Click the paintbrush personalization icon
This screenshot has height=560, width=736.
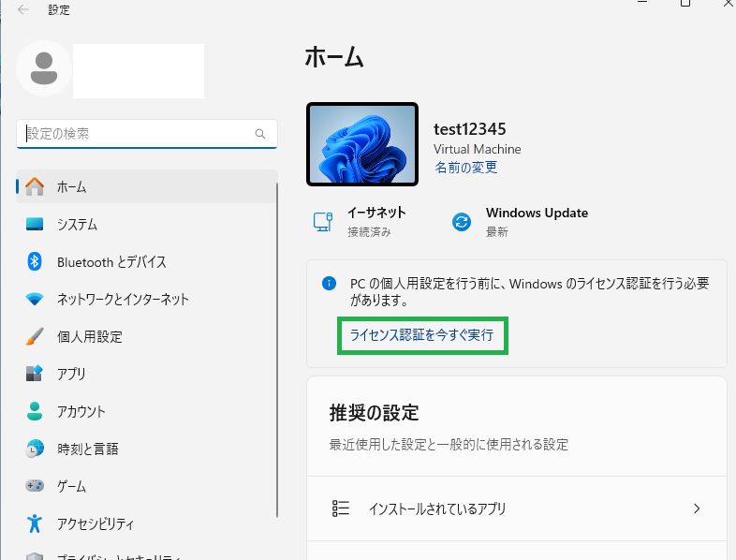point(35,336)
